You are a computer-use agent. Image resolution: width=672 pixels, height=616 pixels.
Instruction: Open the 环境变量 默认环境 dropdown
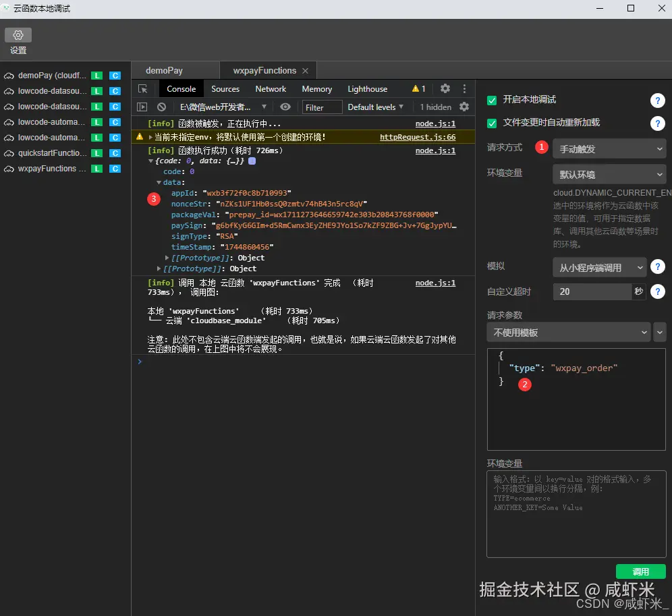(609, 175)
